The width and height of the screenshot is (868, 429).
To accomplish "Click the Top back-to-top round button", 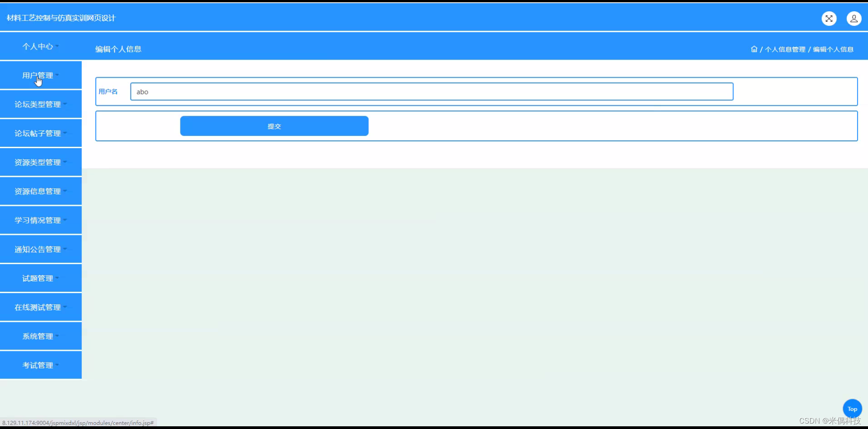I will [852, 409].
